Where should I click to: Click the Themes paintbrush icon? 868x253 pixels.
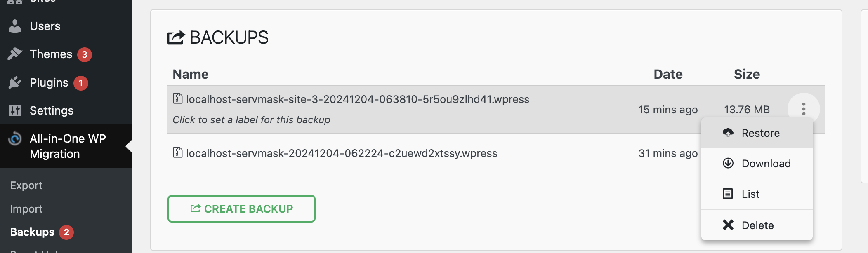pos(15,54)
